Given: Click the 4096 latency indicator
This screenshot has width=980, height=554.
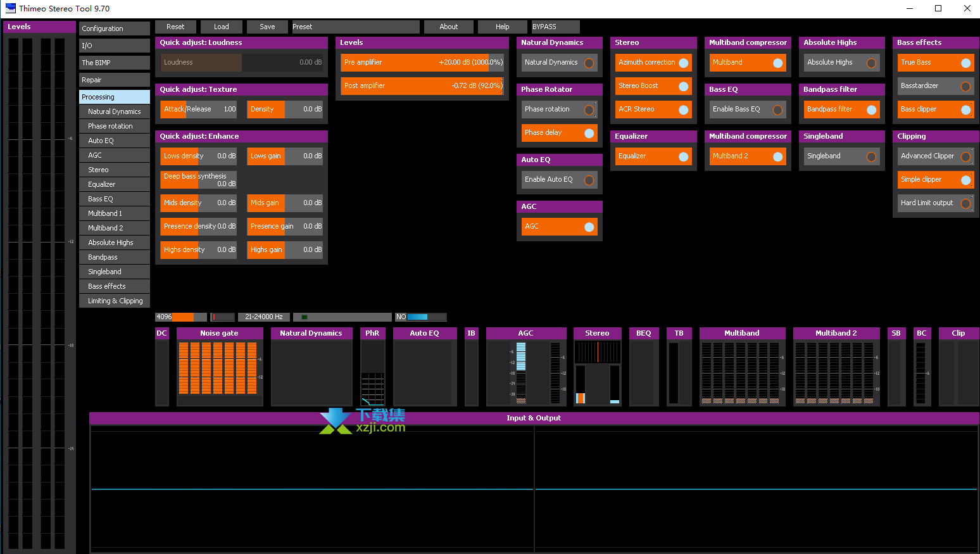Looking at the screenshot, I should pyautogui.click(x=181, y=317).
